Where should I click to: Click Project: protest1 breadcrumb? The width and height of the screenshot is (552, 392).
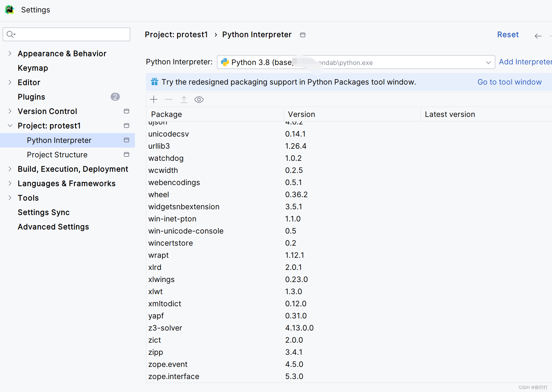[176, 35]
